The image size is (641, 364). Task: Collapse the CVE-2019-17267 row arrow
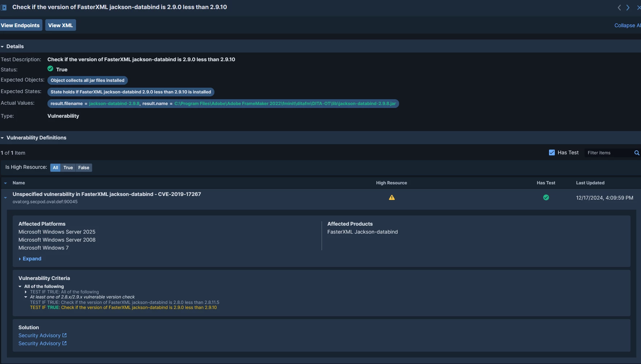pos(5,198)
